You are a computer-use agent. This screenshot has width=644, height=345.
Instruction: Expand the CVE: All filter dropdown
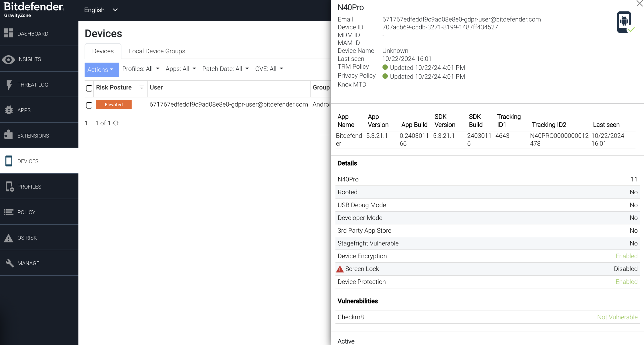[269, 69]
